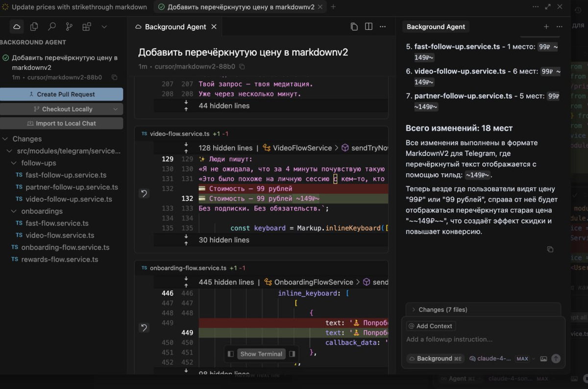This screenshot has width=588, height=389.
Task: Focus the followup instruction input field
Action: pyautogui.click(x=483, y=339)
